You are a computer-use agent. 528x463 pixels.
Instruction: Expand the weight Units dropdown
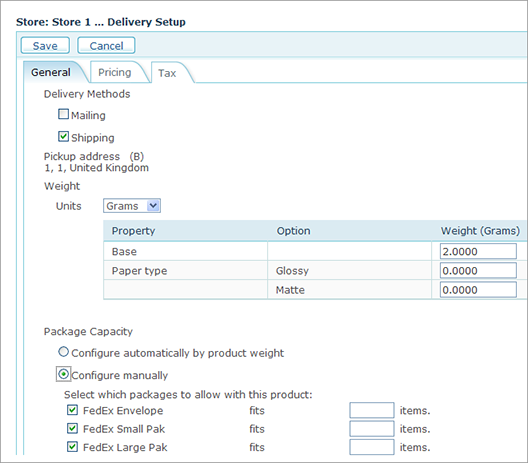(x=132, y=206)
